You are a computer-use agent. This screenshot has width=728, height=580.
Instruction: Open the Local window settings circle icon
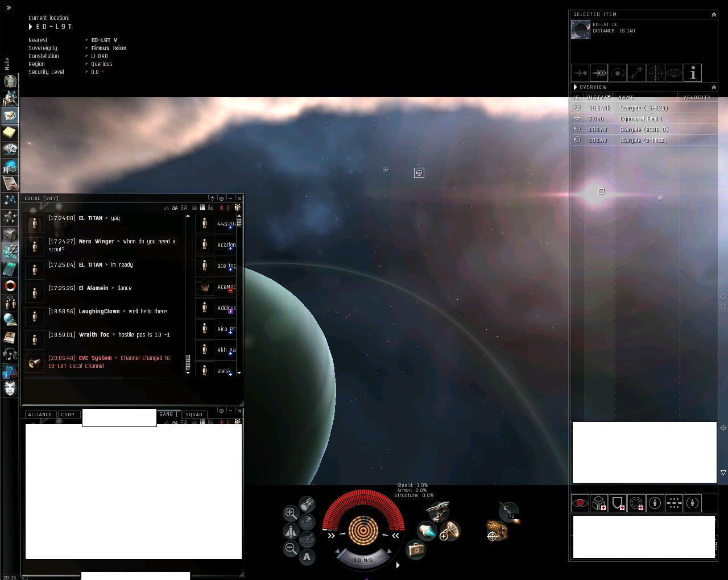[x=221, y=198]
